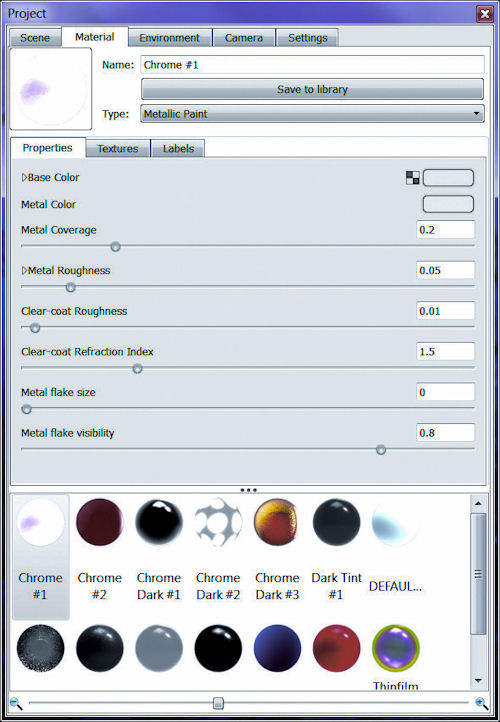Choose the Chrome Dark #3 material
The height and width of the screenshot is (722, 500).
tap(277, 522)
